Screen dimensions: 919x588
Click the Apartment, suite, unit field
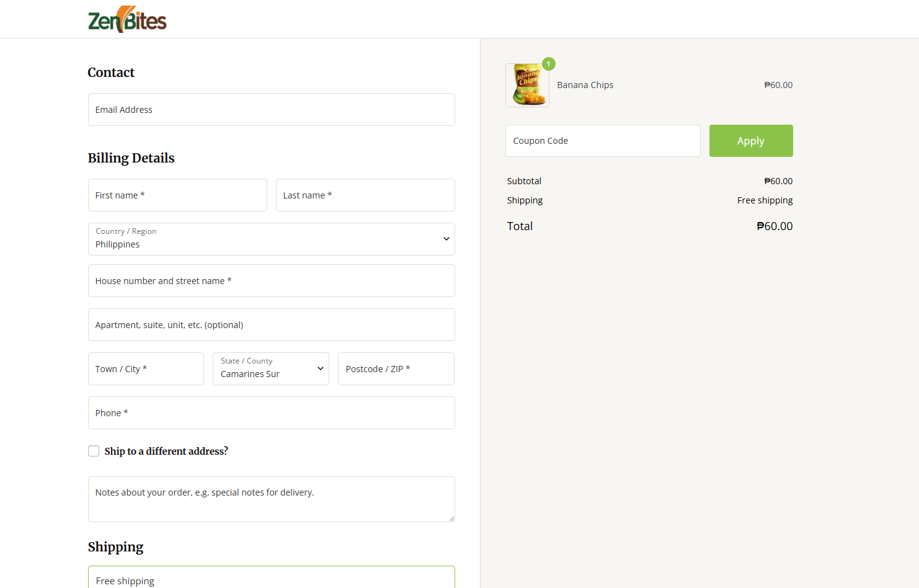pyautogui.click(x=271, y=324)
